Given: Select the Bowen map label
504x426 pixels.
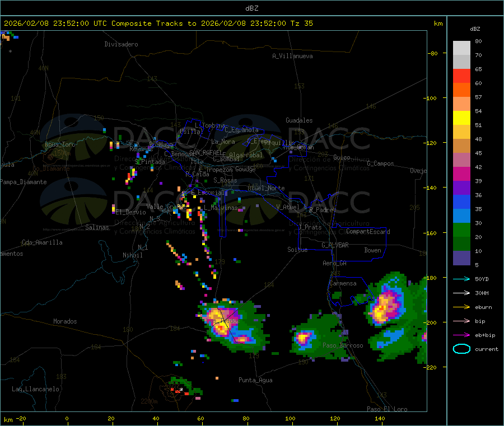Looking at the screenshot, I should pyautogui.click(x=373, y=250).
